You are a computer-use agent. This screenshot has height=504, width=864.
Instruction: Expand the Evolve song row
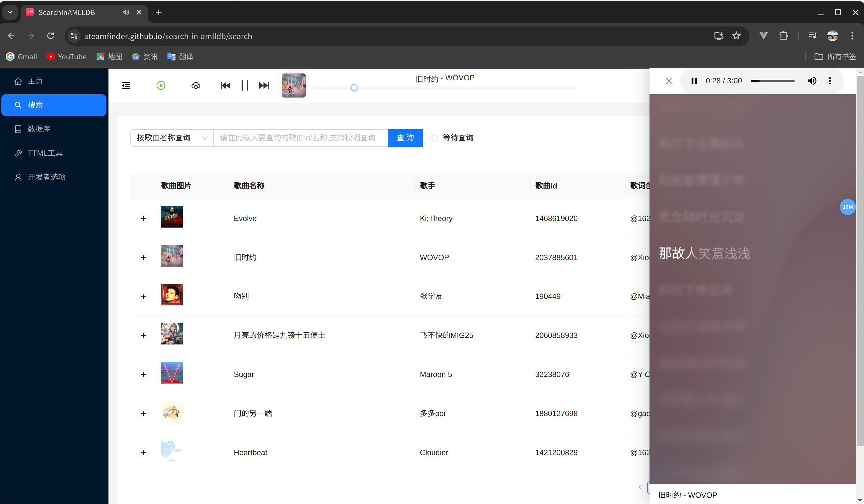(143, 219)
